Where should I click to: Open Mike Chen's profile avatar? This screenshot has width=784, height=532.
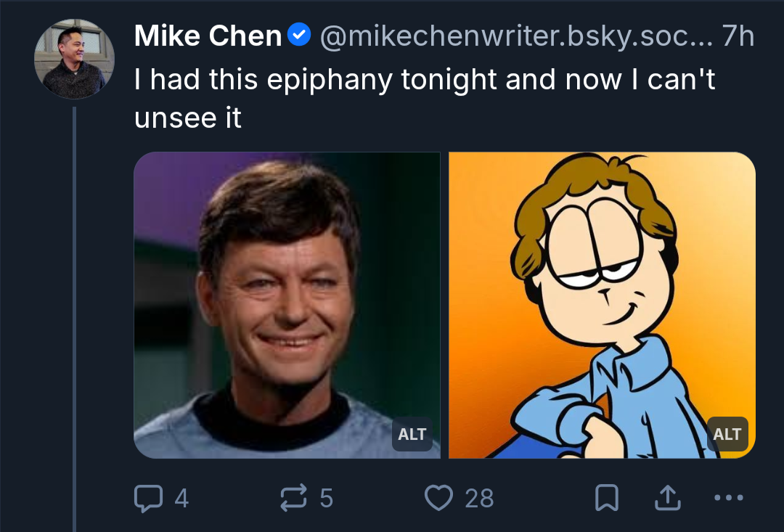tap(74, 58)
